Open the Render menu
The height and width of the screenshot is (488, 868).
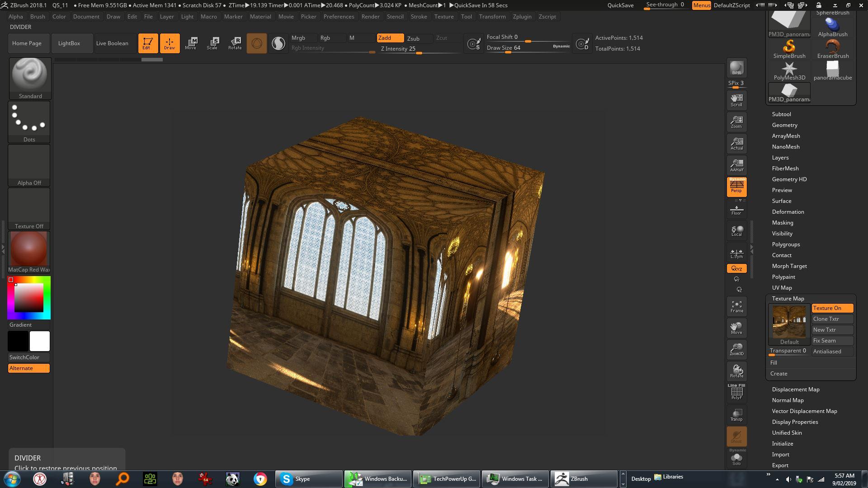click(370, 17)
